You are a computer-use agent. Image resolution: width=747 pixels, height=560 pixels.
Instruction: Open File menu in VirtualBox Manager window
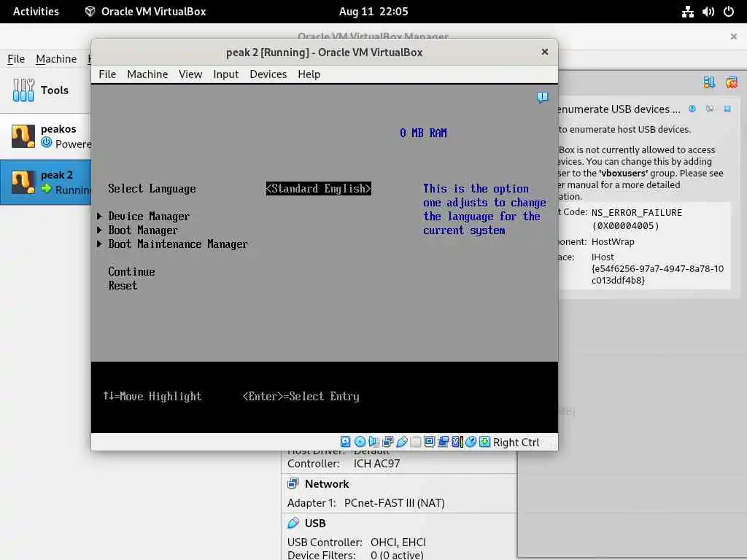pyautogui.click(x=16, y=58)
